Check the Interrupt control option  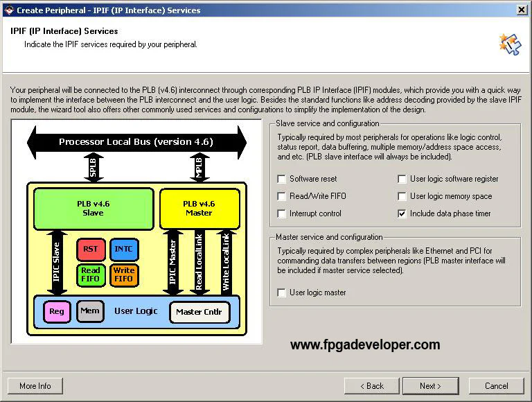coord(282,213)
